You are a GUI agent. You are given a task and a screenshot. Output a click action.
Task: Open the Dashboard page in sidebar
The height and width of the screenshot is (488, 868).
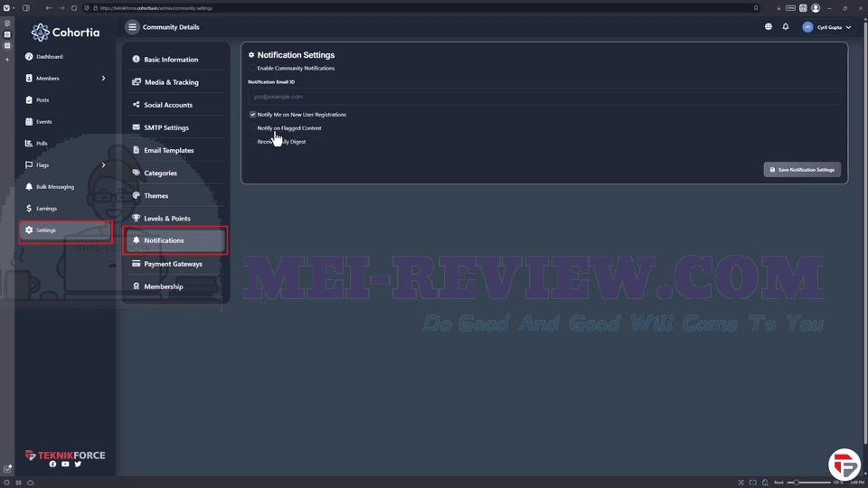pyautogui.click(x=49, y=56)
